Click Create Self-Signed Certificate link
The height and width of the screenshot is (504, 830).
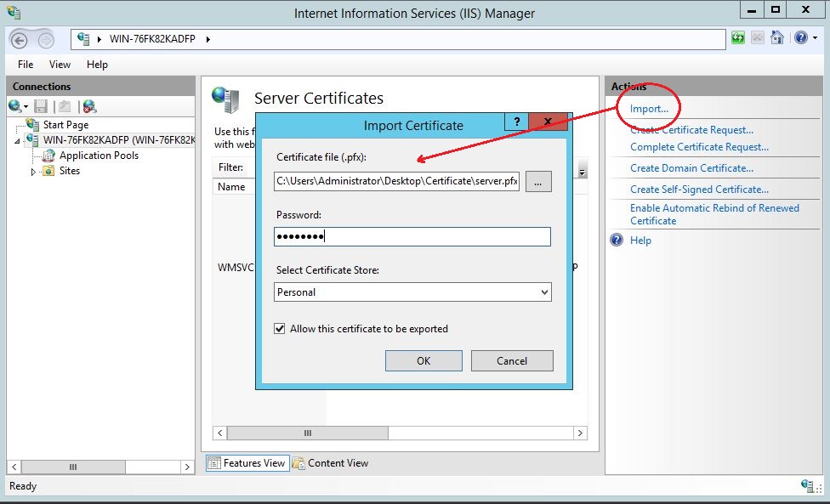pyautogui.click(x=699, y=190)
